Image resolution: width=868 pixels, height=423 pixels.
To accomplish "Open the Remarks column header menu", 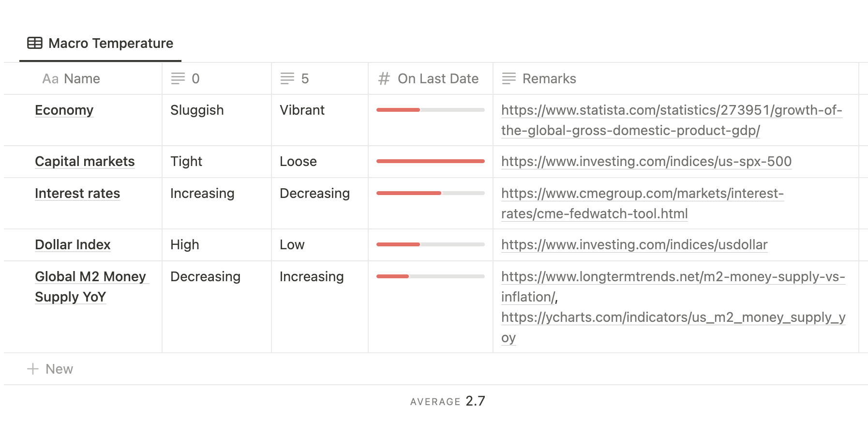I will click(x=549, y=78).
